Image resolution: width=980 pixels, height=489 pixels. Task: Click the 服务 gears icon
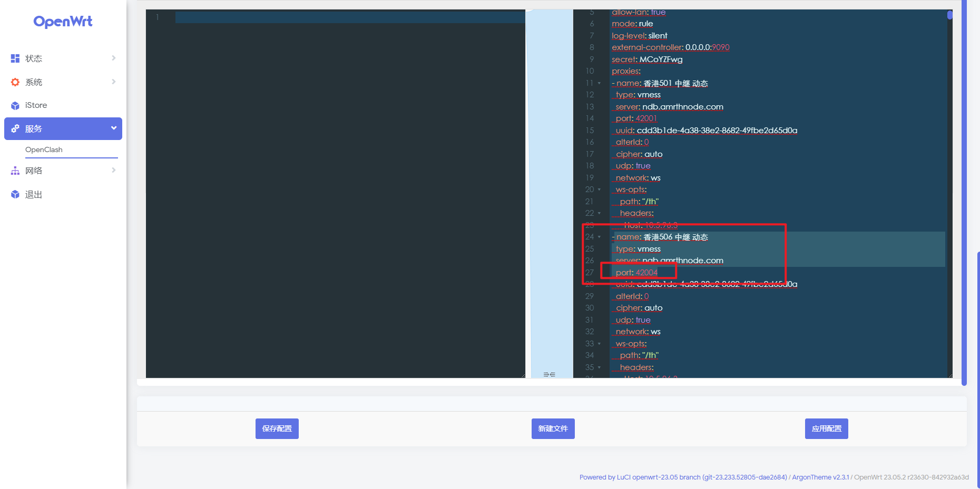pyautogui.click(x=15, y=128)
